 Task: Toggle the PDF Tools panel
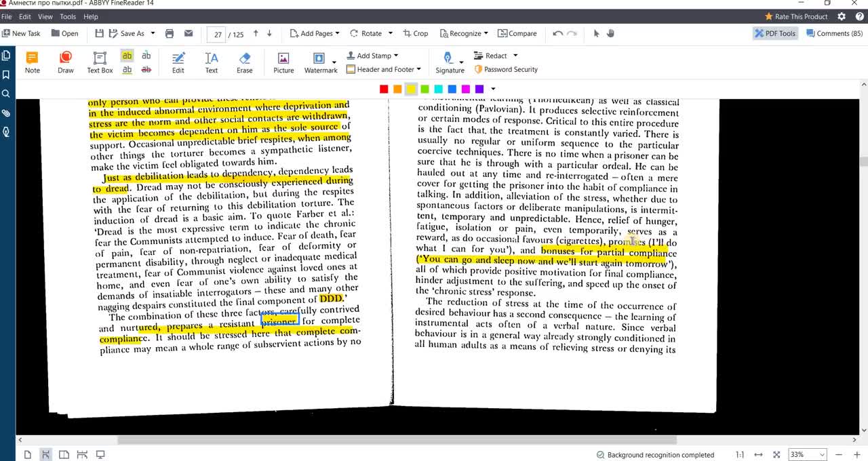(x=775, y=33)
